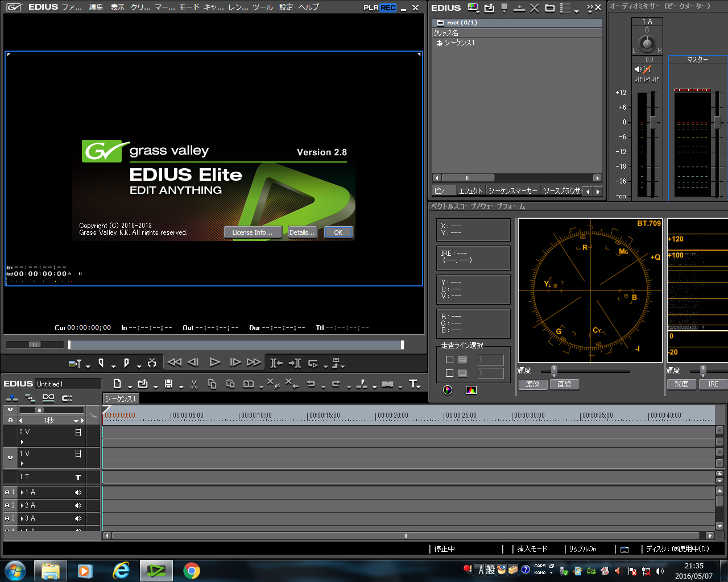
Task: Step to previous frame in player
Action: pyautogui.click(x=193, y=362)
